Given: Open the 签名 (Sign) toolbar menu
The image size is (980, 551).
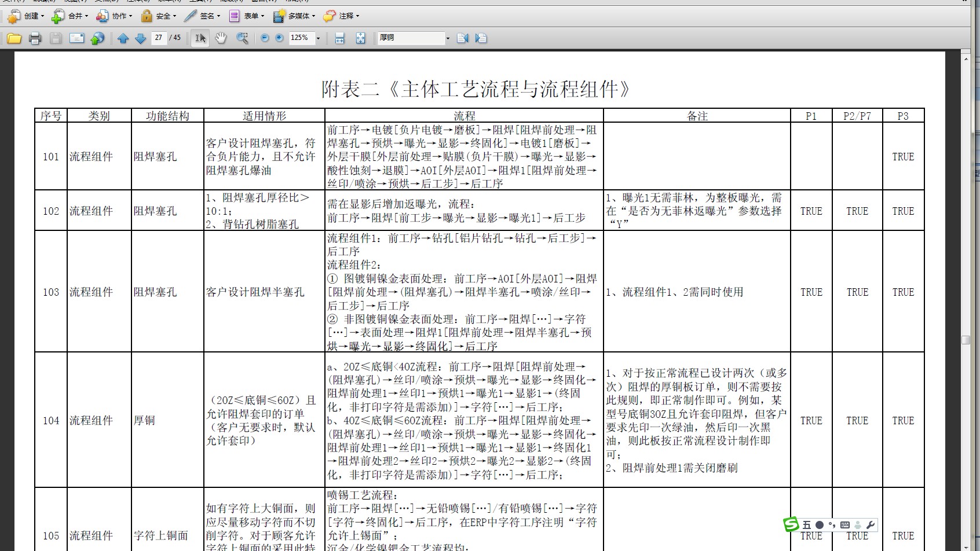Looking at the screenshot, I should 202,16.
